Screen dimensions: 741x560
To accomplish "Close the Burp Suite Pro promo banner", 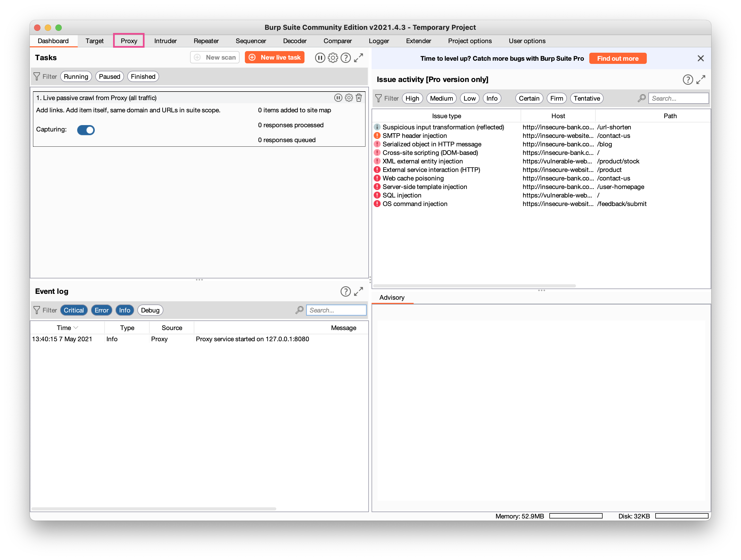I will click(x=701, y=59).
